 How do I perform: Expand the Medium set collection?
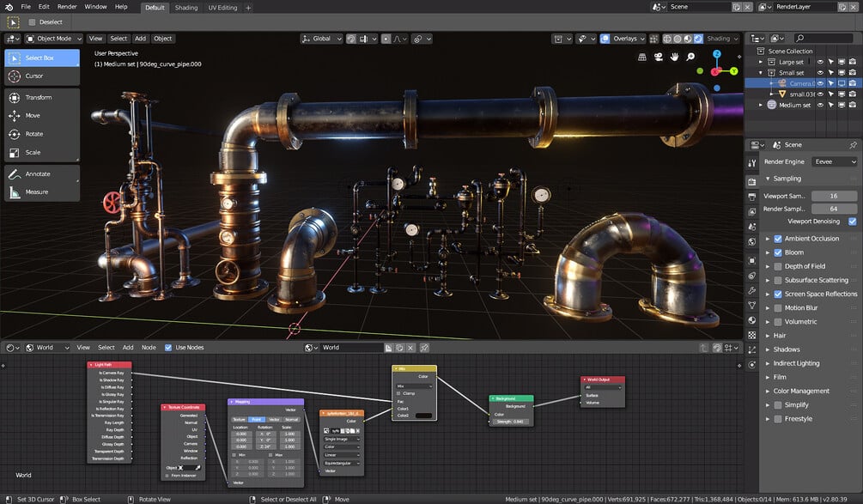click(761, 105)
